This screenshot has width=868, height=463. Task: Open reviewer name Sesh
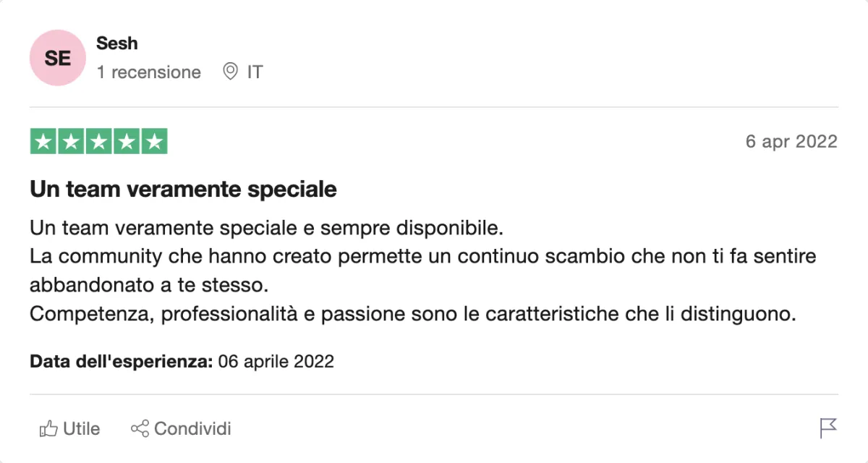[117, 43]
